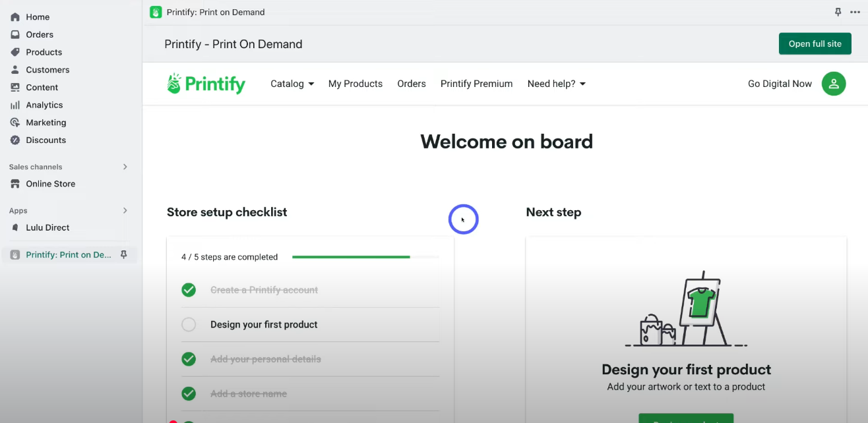Click the Customers person icon
Image resolution: width=868 pixels, height=423 pixels.
(x=15, y=70)
